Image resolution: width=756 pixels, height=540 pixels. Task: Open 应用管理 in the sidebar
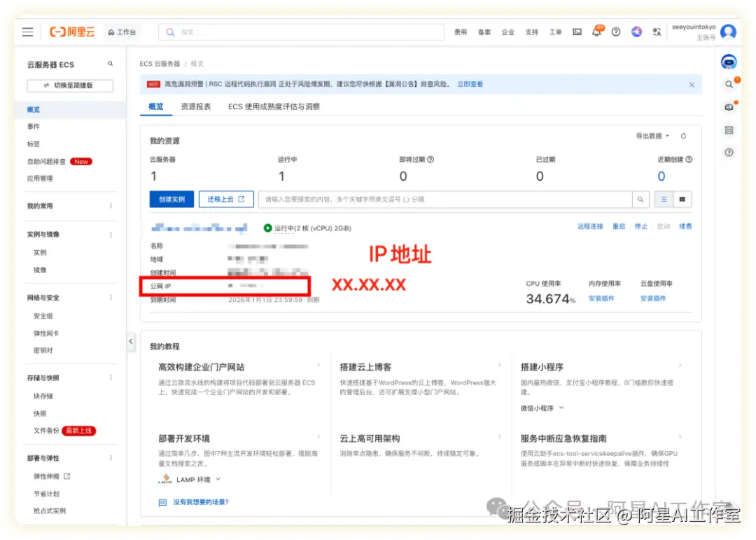(40, 179)
